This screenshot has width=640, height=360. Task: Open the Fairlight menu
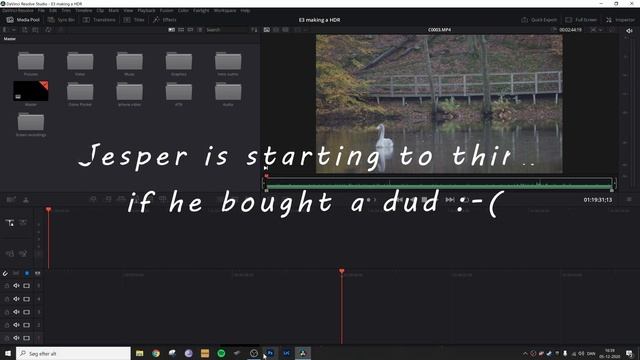pos(201,11)
